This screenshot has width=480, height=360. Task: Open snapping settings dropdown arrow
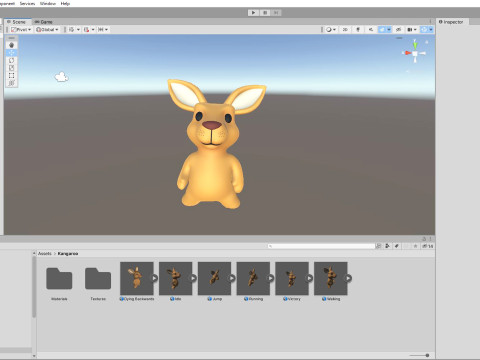[93, 30]
